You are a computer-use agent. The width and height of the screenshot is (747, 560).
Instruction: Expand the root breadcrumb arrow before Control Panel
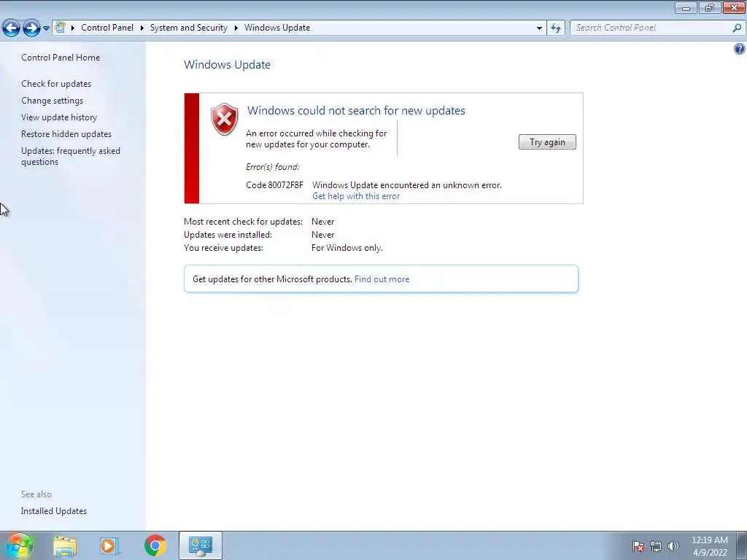[73, 28]
